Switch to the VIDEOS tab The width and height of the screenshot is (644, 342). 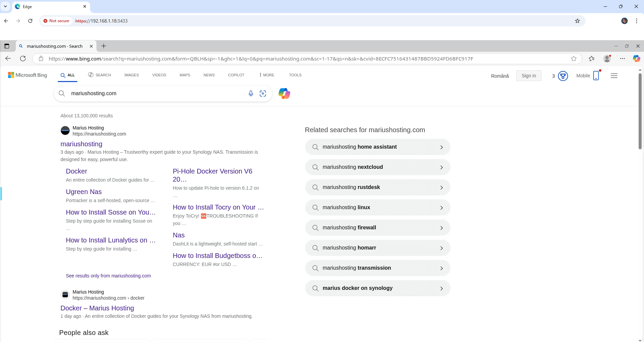[x=159, y=75]
